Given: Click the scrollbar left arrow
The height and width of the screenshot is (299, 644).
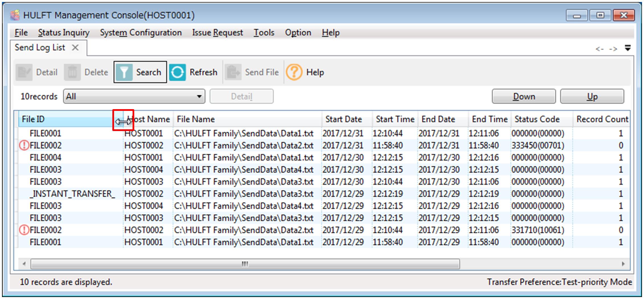Looking at the screenshot, I should click(24, 264).
